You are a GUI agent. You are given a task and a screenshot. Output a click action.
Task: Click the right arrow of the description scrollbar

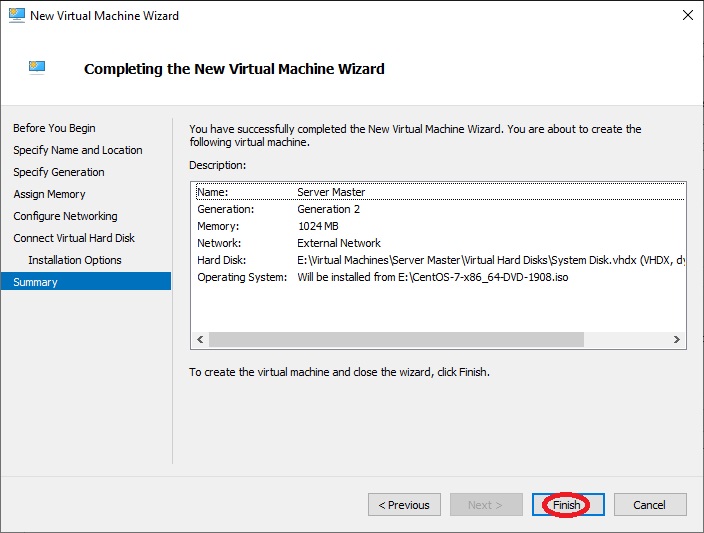coord(677,339)
